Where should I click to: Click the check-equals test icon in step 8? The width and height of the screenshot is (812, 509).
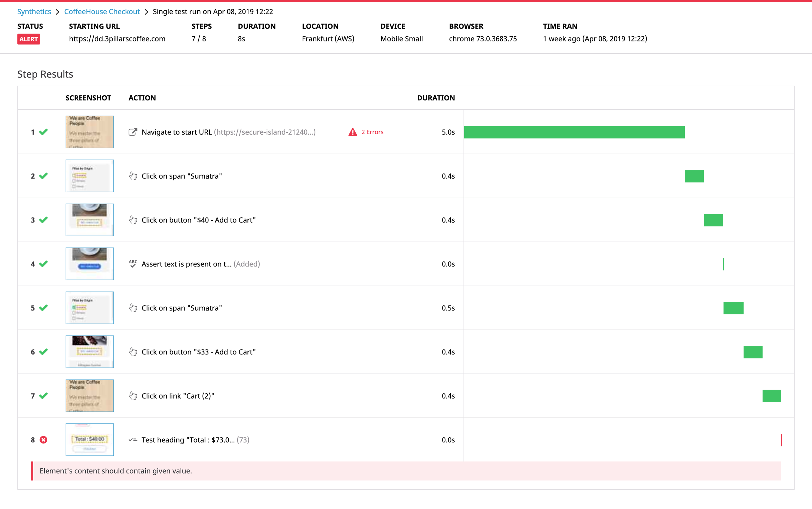pyautogui.click(x=133, y=440)
